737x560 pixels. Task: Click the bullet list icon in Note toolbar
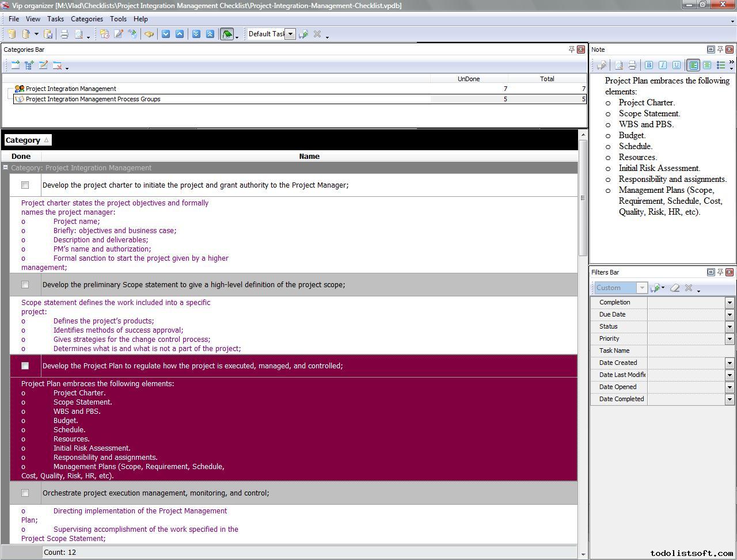pos(720,65)
